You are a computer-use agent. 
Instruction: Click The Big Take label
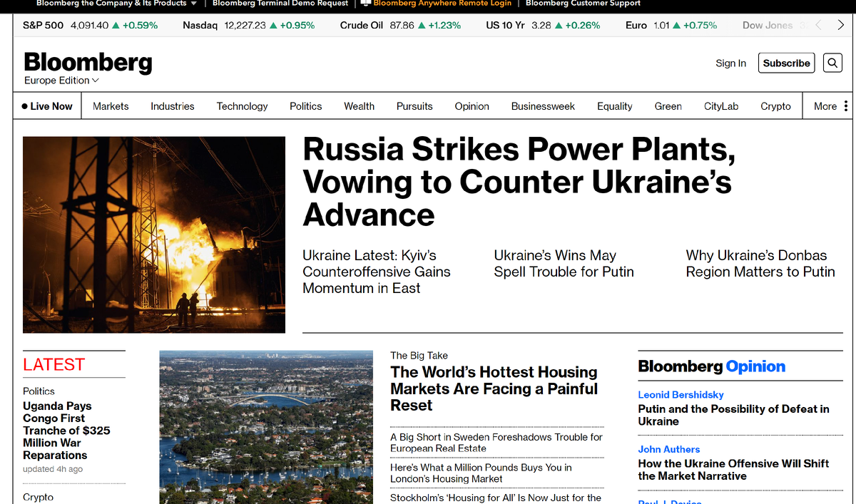419,355
